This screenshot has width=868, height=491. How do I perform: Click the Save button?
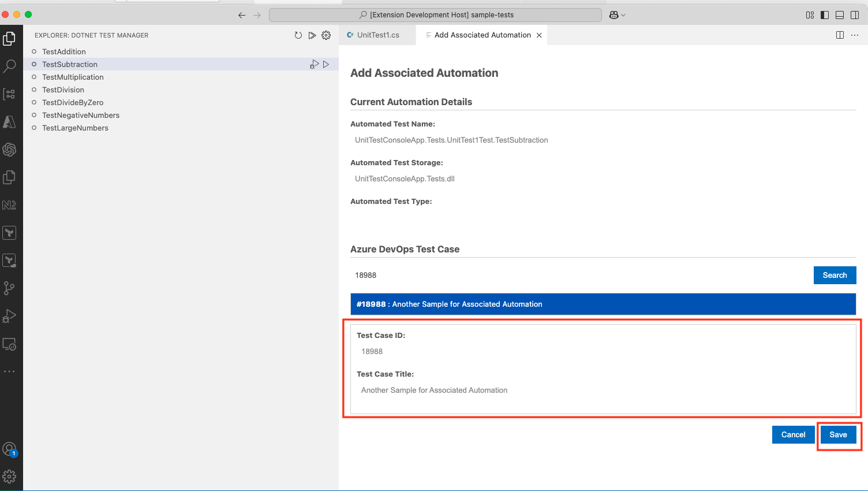[838, 434]
